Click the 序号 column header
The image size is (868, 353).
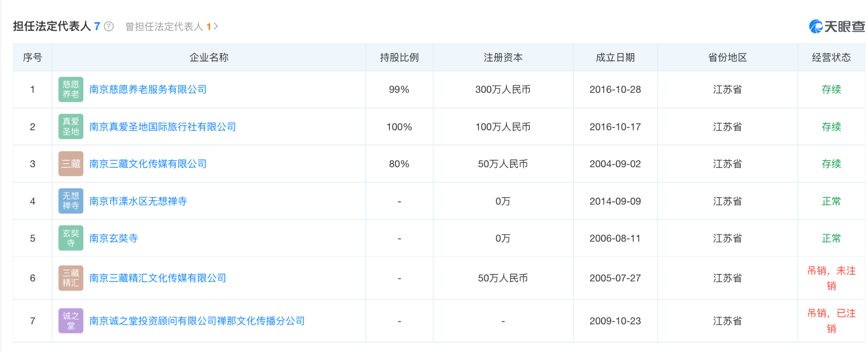point(33,57)
